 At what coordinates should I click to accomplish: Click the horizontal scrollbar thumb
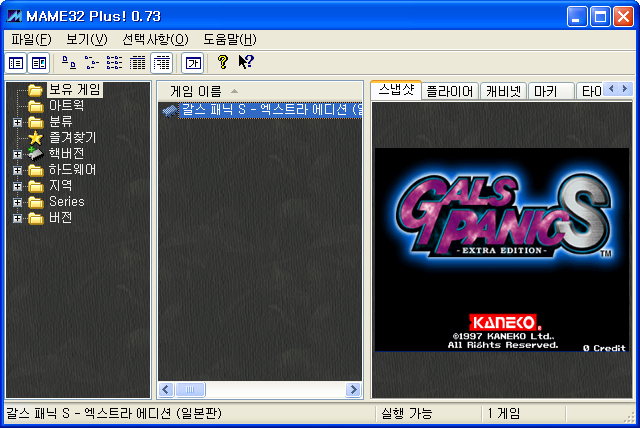pyautogui.click(x=190, y=389)
